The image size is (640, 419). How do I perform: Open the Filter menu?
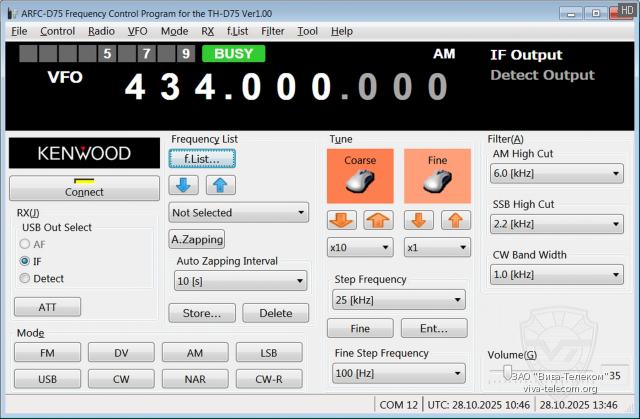coord(273,31)
